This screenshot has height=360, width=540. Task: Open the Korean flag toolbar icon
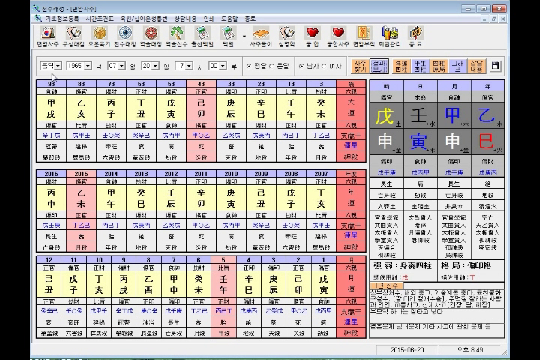click(x=48, y=33)
